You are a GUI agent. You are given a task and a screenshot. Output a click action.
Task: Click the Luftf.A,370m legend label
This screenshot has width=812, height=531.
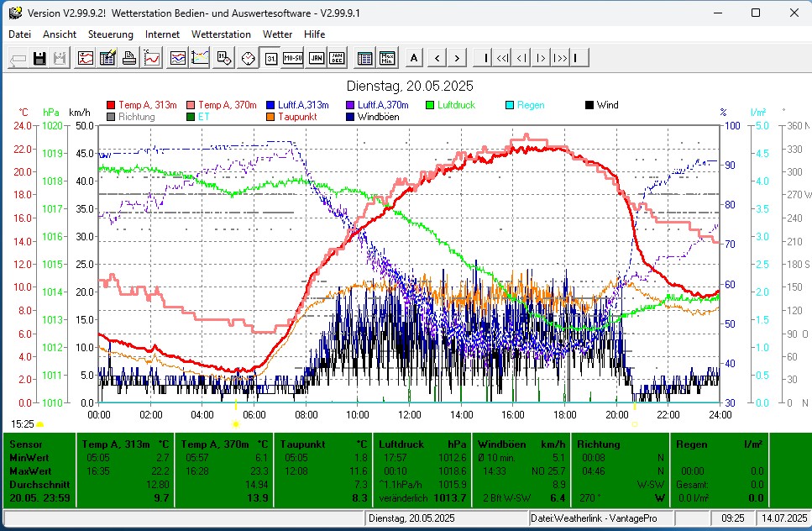tap(383, 105)
